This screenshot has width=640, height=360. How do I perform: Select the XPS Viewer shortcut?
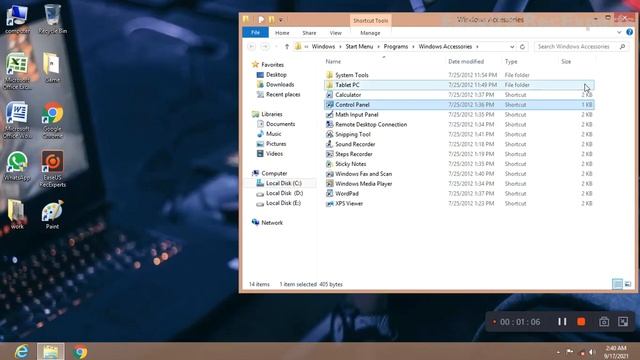pyautogui.click(x=459, y=203)
